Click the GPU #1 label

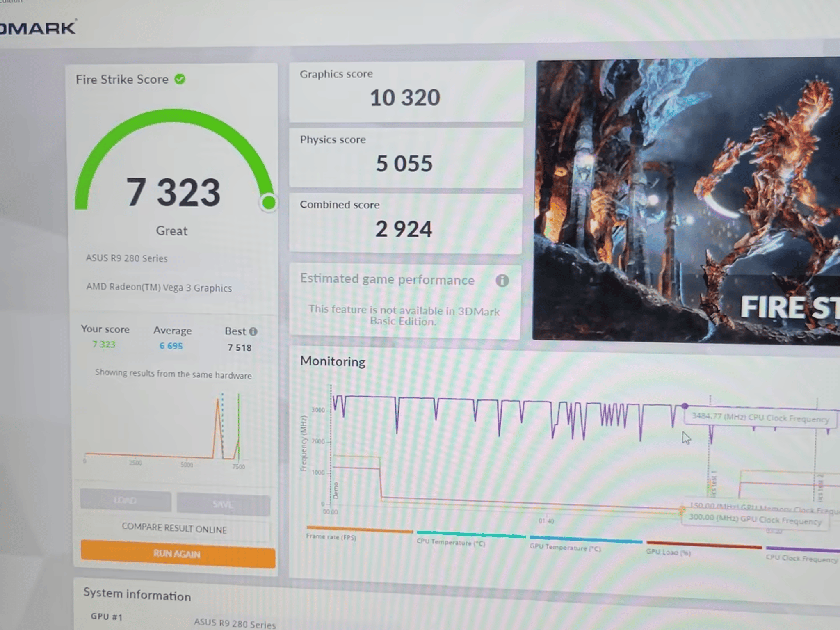[107, 616]
